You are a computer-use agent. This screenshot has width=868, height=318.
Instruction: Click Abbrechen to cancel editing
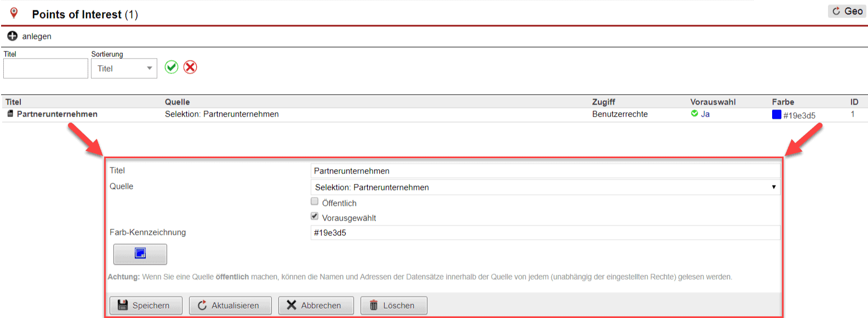(x=316, y=305)
